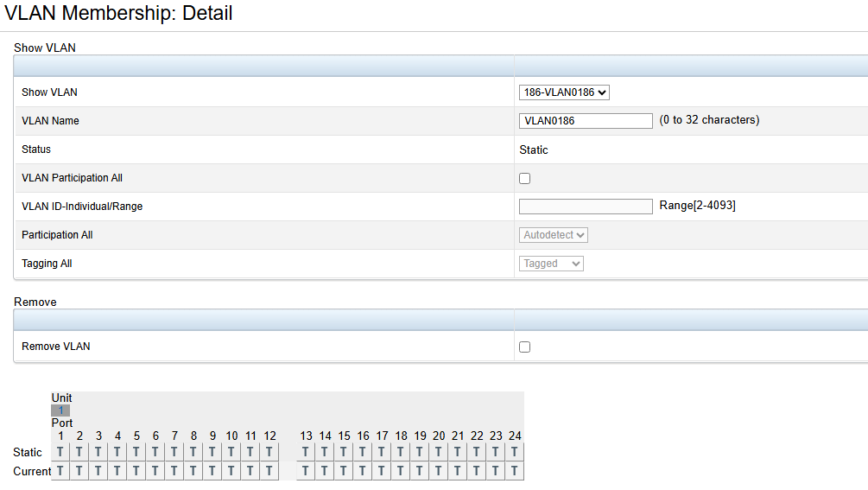This screenshot has width=868, height=490.
Task: Open the Participation All Autodetect dropdown
Action: (554, 235)
